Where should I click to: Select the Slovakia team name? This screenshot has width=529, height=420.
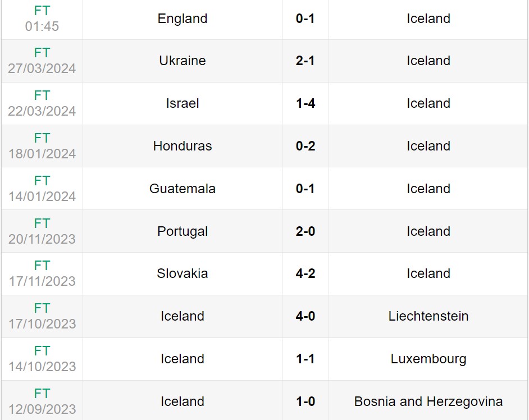click(183, 273)
